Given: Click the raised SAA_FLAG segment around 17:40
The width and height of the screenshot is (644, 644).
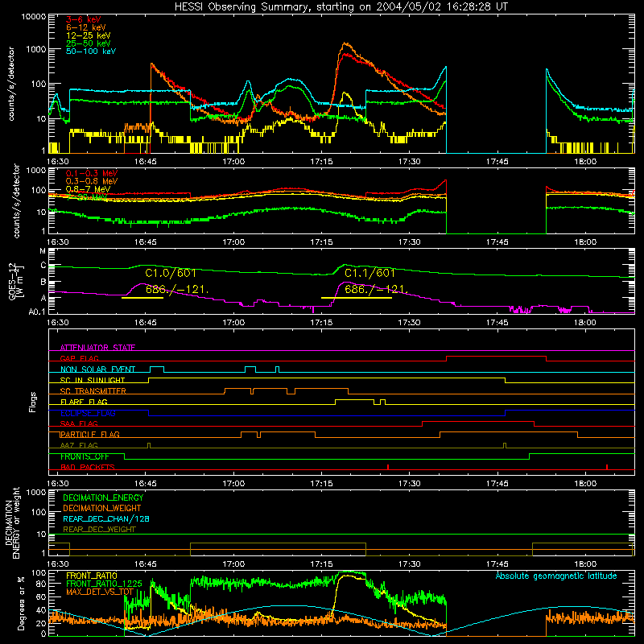Looking at the screenshot, I should (478, 421).
